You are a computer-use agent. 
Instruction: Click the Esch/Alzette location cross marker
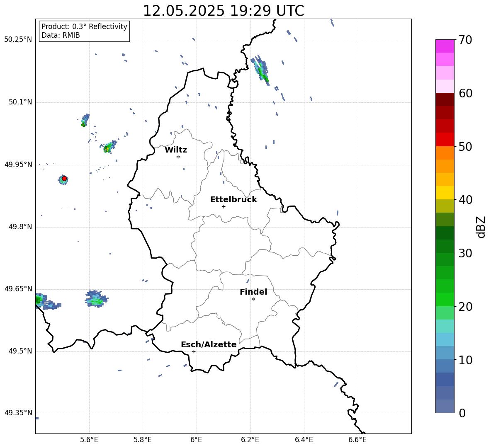pyautogui.click(x=194, y=351)
